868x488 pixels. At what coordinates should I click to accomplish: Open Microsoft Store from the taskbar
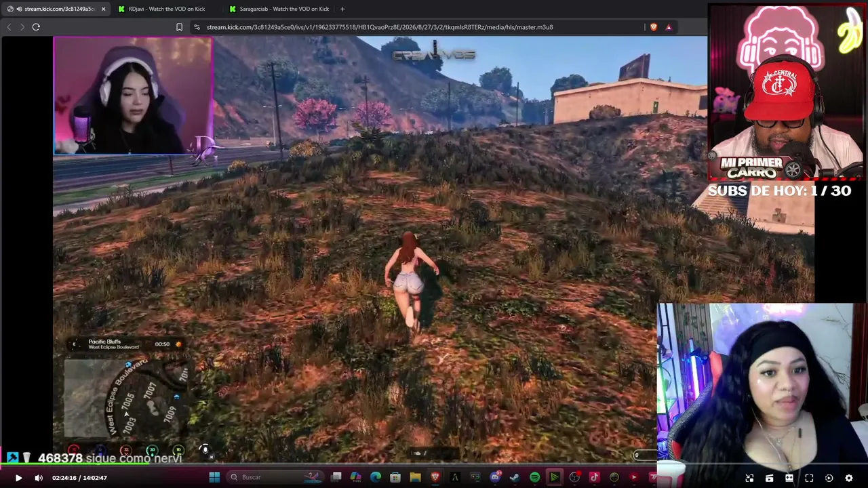395,477
